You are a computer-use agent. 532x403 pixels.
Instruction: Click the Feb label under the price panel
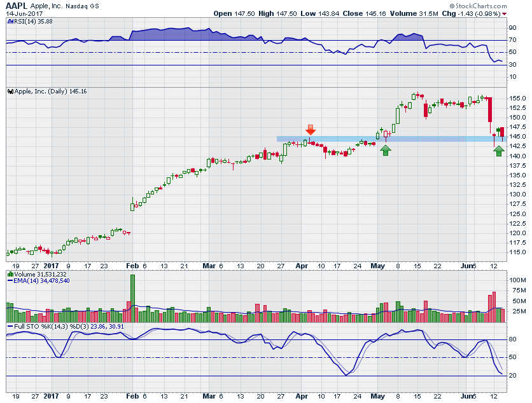click(132, 266)
